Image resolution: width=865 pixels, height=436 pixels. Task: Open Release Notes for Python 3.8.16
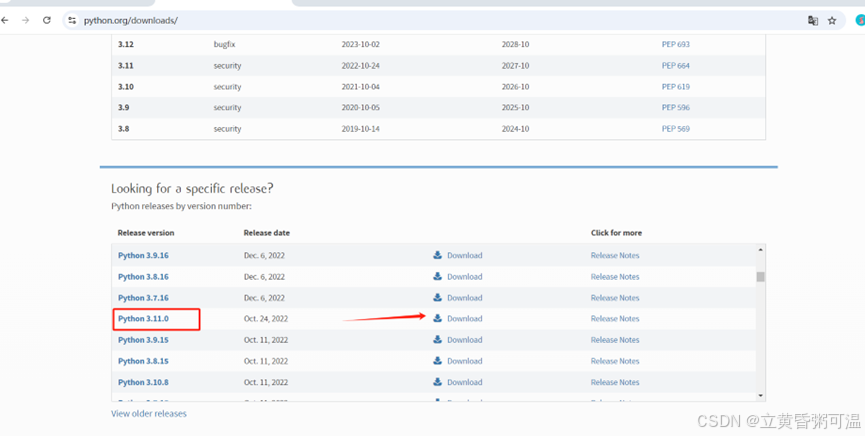click(x=615, y=277)
